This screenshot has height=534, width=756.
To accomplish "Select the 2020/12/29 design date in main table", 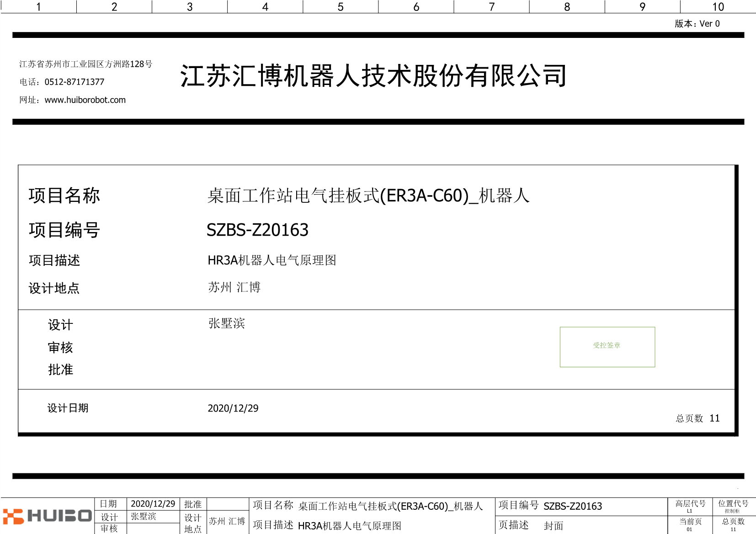I will pyautogui.click(x=233, y=408).
